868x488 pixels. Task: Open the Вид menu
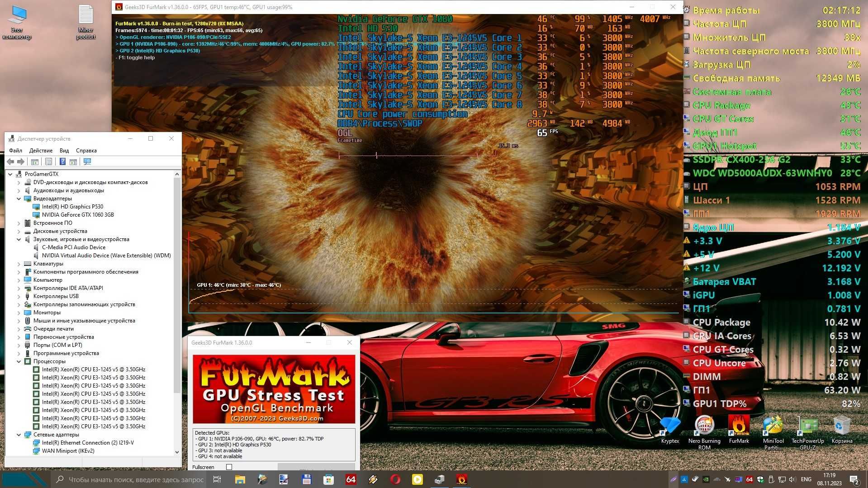[64, 151]
